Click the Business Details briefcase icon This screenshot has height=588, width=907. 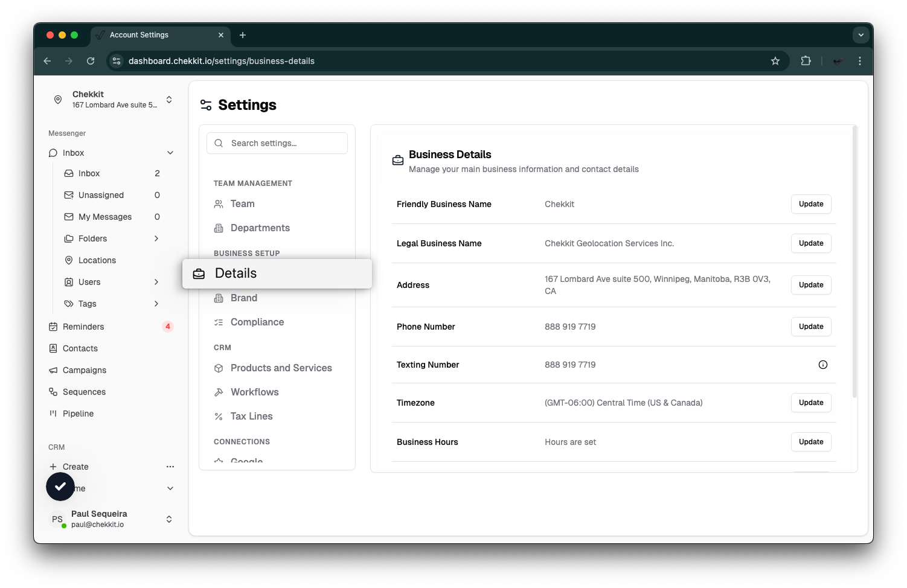pyautogui.click(x=398, y=161)
